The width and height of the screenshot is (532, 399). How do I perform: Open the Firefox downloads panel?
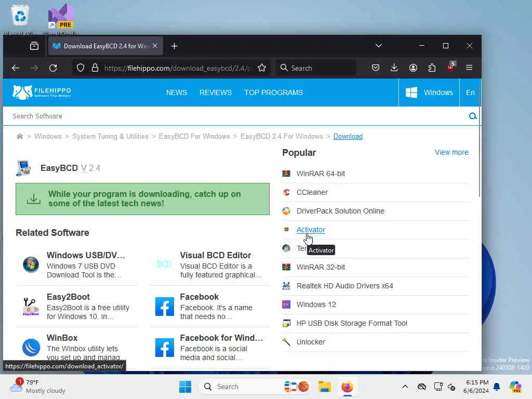tap(394, 68)
